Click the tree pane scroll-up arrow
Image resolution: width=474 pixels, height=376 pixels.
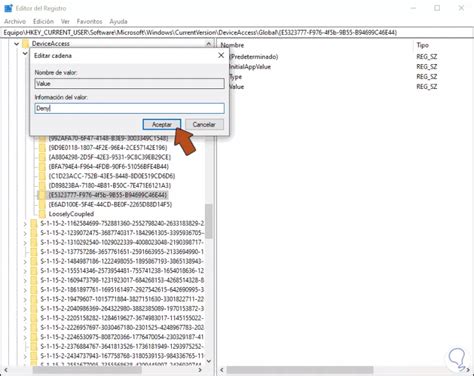(209, 44)
